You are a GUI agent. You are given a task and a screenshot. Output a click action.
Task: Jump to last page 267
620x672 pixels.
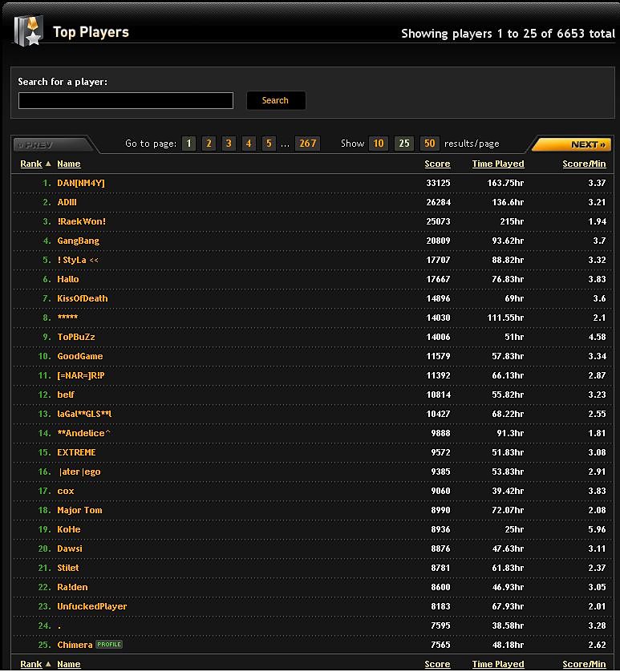pos(308,144)
